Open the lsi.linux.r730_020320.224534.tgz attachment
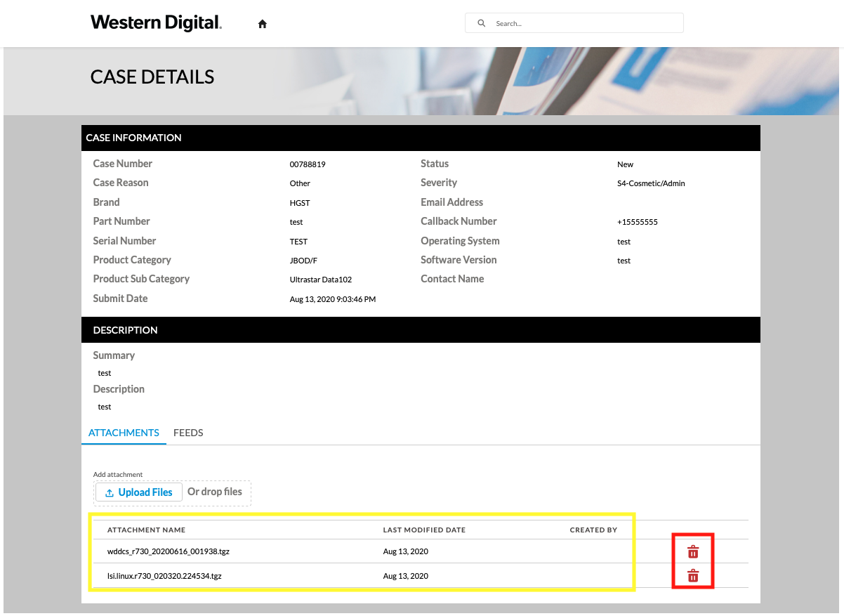 click(164, 576)
